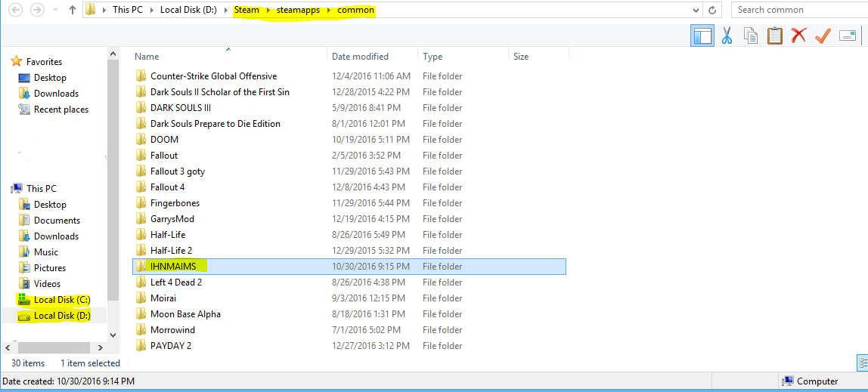Select the GarrysMod folder name
This screenshot has width=868, height=392.
pos(172,219)
